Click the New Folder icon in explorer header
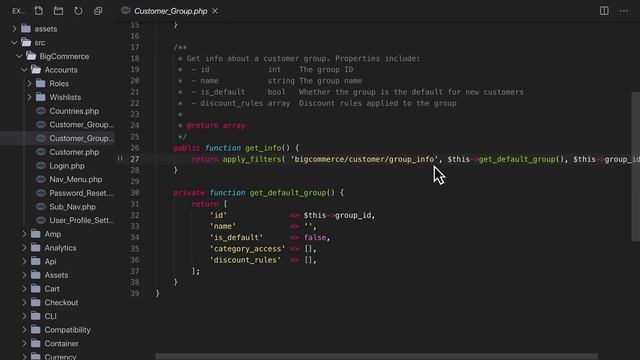This screenshot has height=360, width=640. [x=58, y=11]
